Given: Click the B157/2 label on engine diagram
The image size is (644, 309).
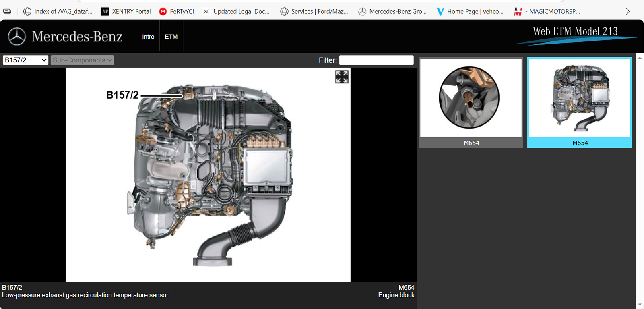Looking at the screenshot, I should [x=122, y=95].
